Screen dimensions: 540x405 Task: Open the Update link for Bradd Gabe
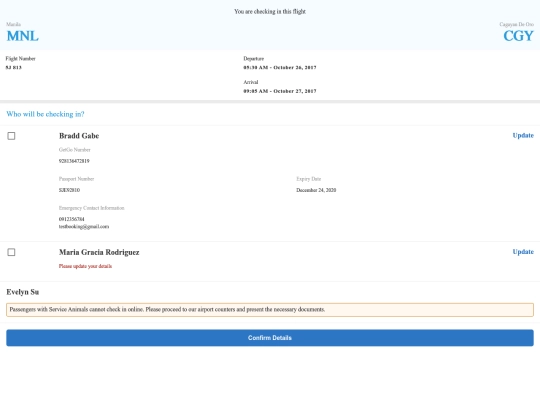pyautogui.click(x=523, y=135)
